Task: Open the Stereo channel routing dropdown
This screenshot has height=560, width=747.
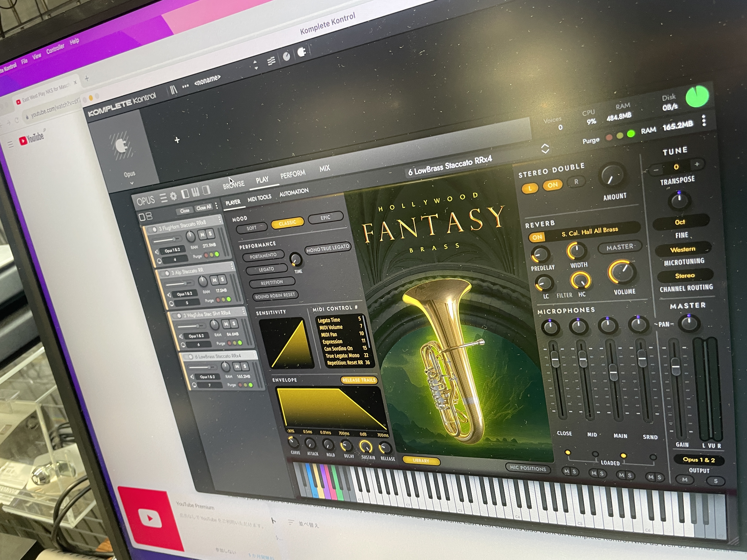Action: 685,276
